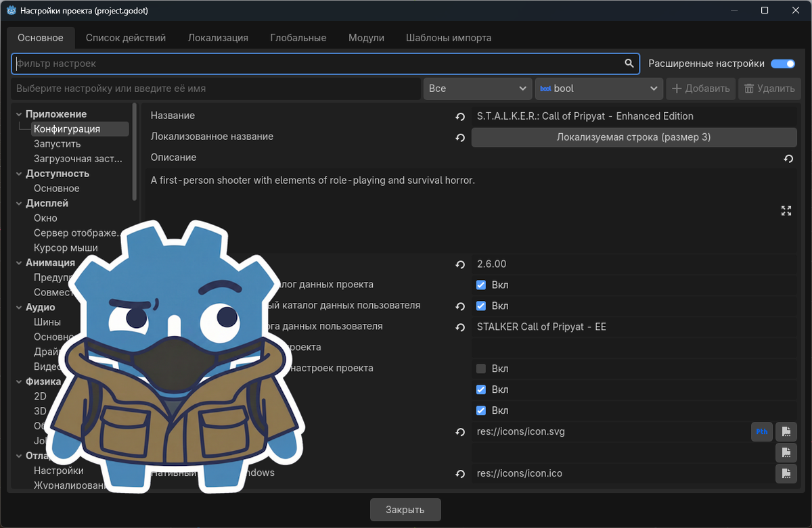Open the Шаблоны импорта tab
The image size is (812, 528).
point(449,38)
